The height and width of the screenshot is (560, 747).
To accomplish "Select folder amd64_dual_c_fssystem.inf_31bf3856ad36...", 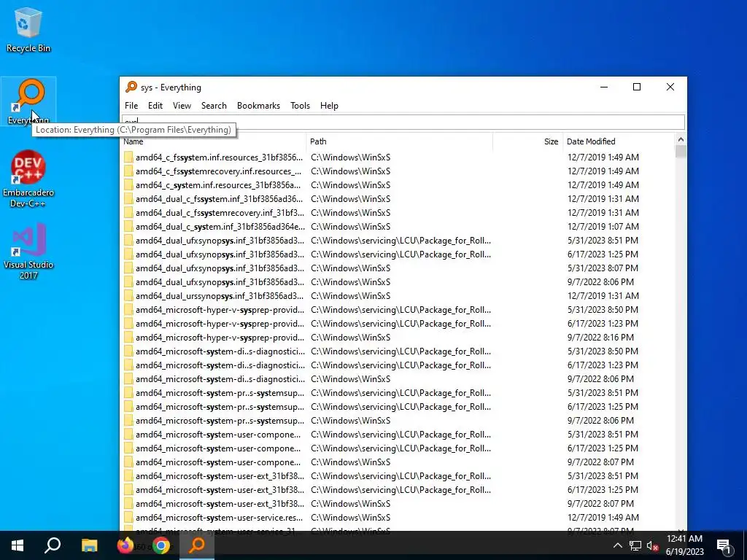I will tap(219, 198).
